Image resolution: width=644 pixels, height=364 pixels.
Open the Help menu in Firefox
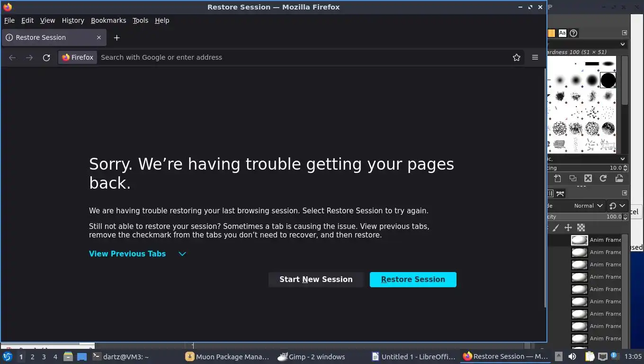click(162, 20)
